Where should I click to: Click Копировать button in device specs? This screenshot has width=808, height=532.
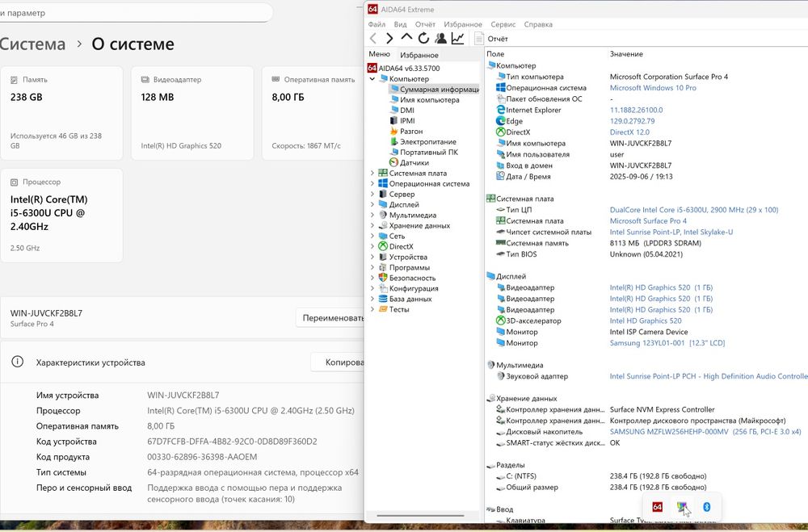338,362
